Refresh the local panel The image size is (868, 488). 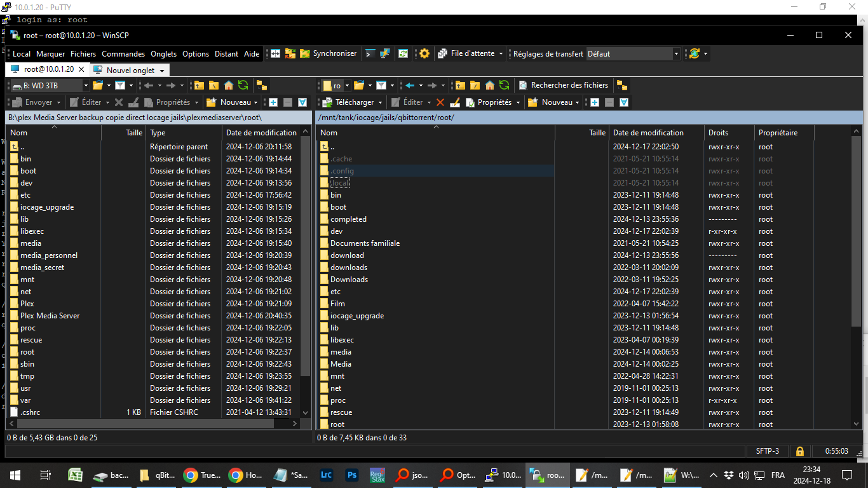click(243, 85)
